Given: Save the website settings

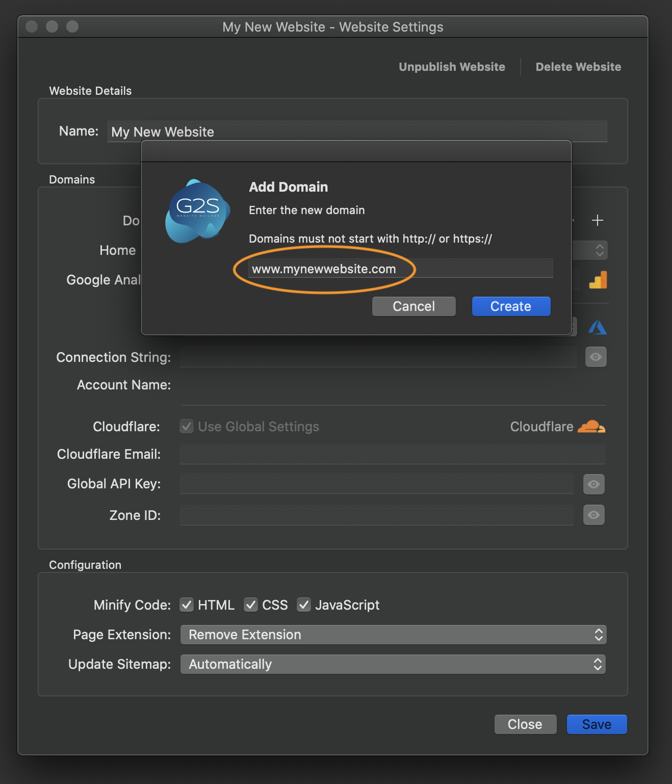Looking at the screenshot, I should click(x=597, y=724).
